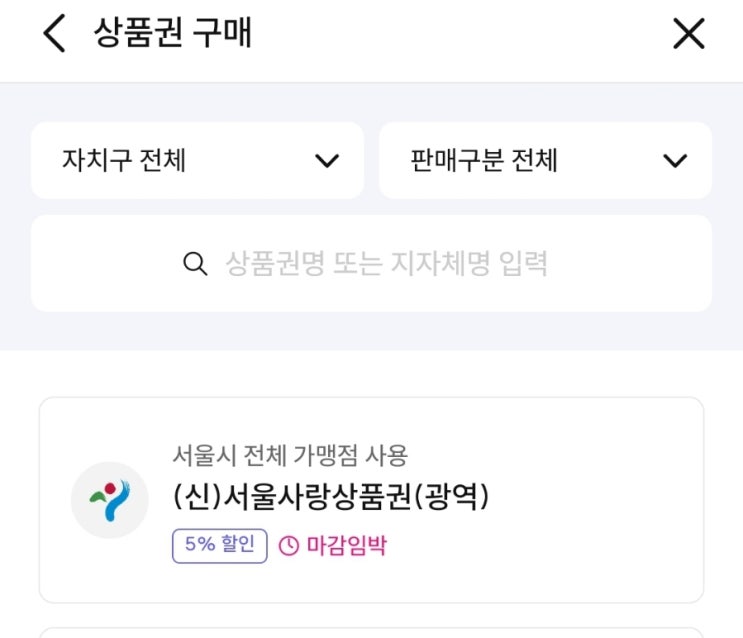This screenshot has width=743, height=638.
Task: Go back using the left arrow icon
Action: pyautogui.click(x=54, y=34)
